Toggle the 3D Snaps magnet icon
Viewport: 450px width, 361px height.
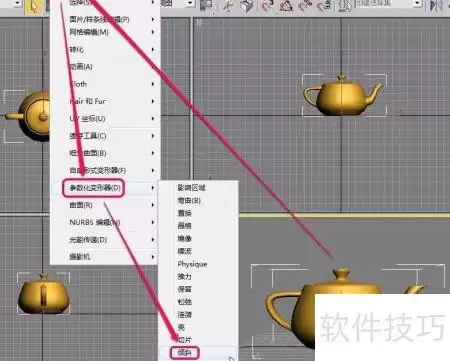[x=268, y=6]
